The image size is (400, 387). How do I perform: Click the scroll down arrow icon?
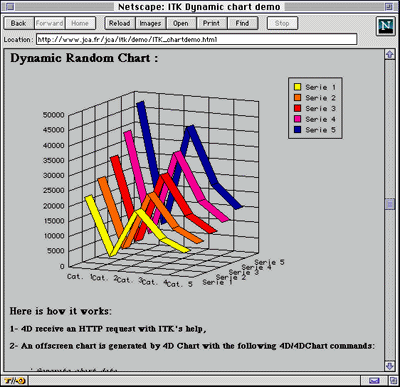pyautogui.click(x=390, y=366)
